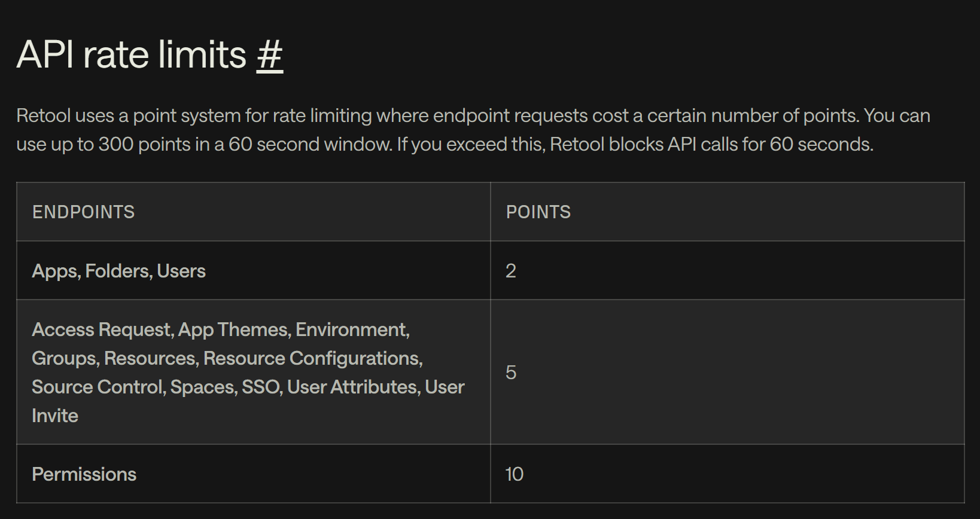Screen dimensions: 980x519
Task: Click the # anchor link beside heading
Action: [269, 55]
